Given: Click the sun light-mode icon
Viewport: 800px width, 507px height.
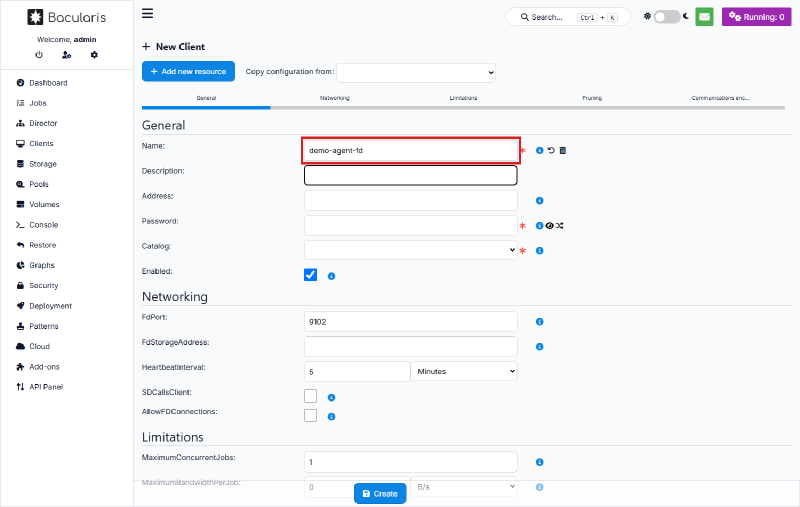Looking at the screenshot, I should point(647,16).
